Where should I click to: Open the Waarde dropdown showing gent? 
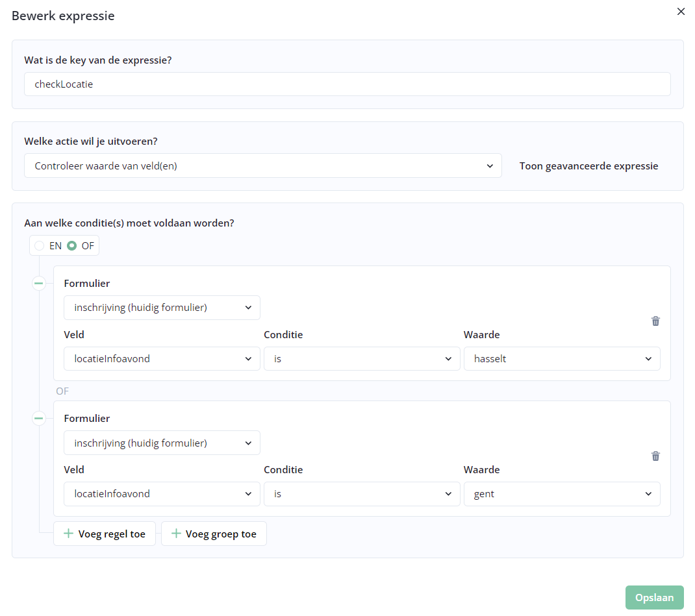[x=561, y=493]
